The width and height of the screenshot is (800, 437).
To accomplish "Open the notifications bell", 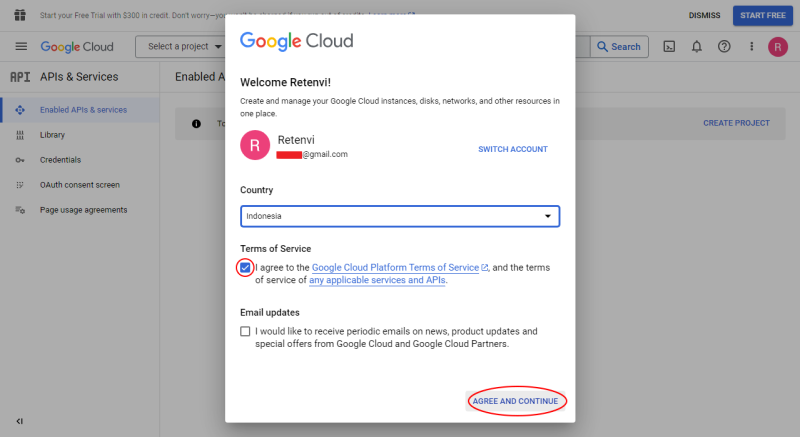I will click(x=696, y=46).
